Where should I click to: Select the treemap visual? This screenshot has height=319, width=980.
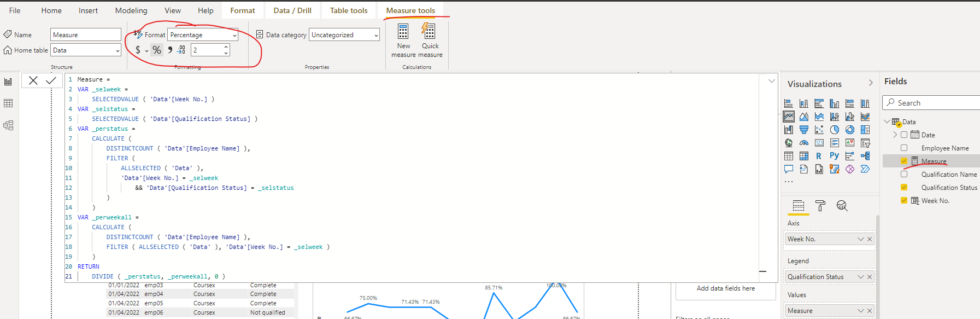pyautogui.click(x=865, y=130)
